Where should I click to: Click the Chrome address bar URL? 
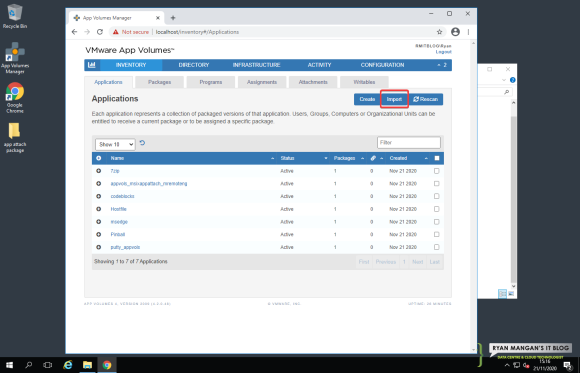coord(197,32)
